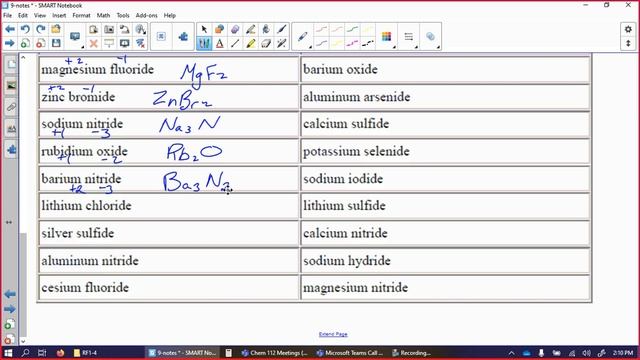Open the Add-ons puzzle side tab
The width and height of the screenshot is (640, 360).
click(11, 150)
